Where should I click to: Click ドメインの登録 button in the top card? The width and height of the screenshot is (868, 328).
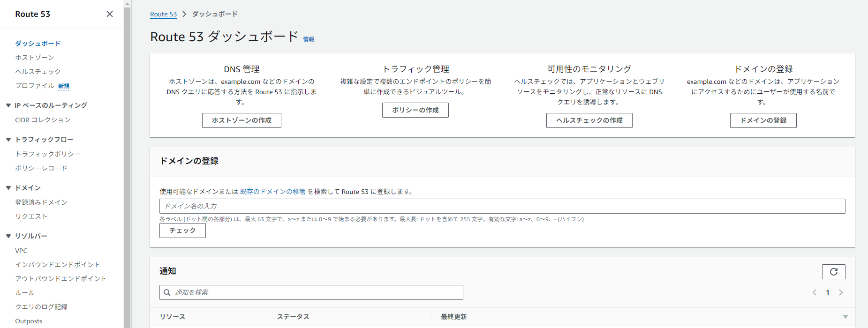pos(763,120)
